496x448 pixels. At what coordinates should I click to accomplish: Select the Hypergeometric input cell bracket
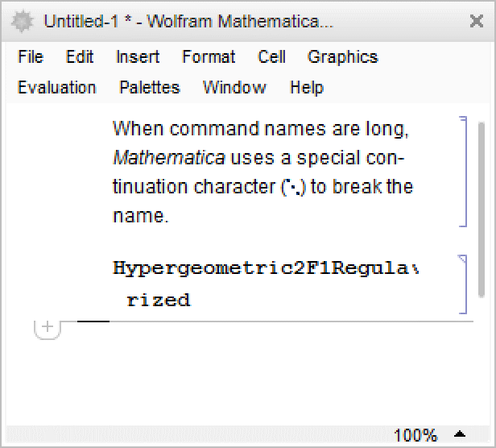click(463, 284)
